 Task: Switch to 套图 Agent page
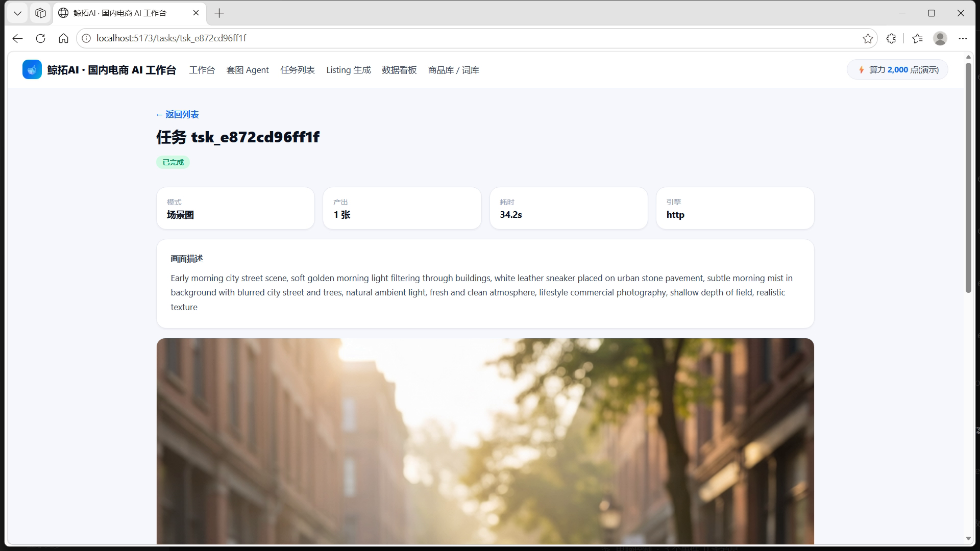[x=248, y=70]
